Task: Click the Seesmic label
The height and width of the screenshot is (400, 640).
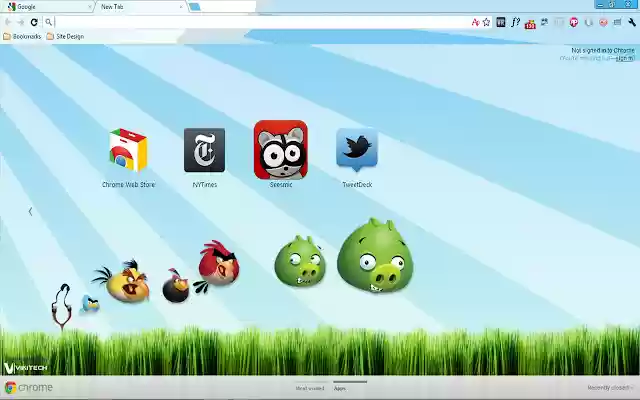Action: point(281,184)
